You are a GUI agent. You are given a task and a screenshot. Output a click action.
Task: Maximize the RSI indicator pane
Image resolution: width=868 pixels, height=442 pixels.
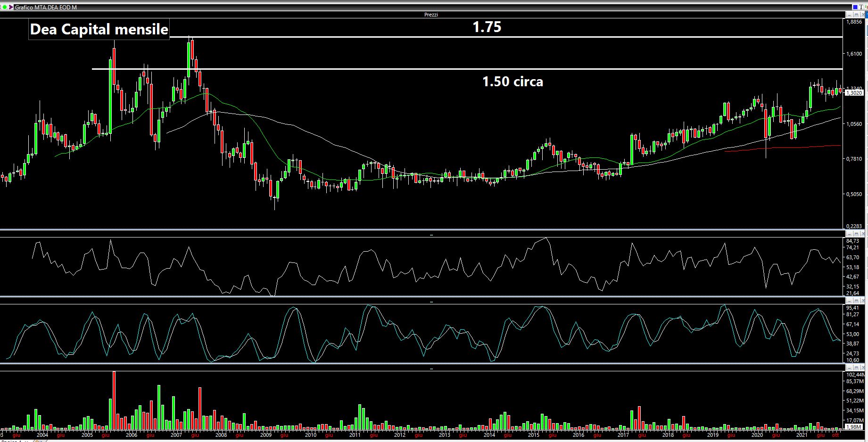click(x=856, y=234)
